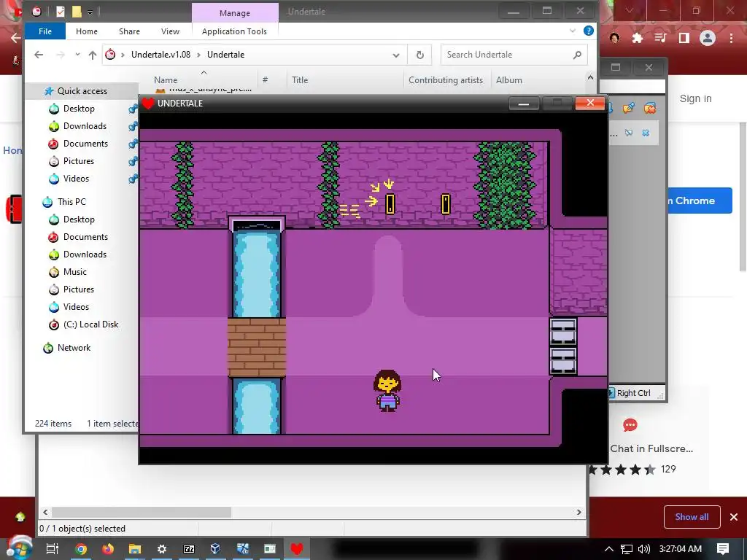Go up one folder level
This screenshot has height=560, width=747.
point(93,55)
